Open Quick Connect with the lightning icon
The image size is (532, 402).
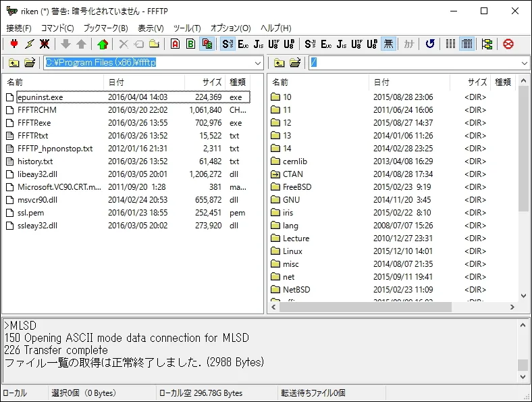(30, 44)
